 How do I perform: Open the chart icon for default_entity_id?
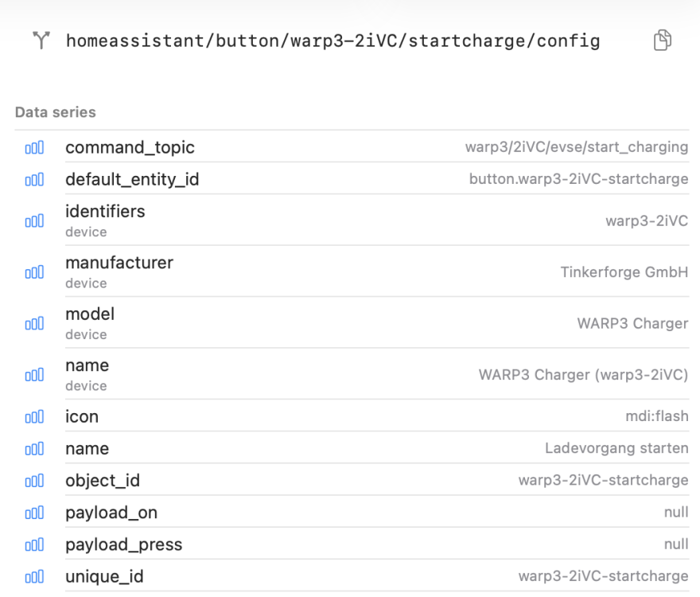pos(34,180)
